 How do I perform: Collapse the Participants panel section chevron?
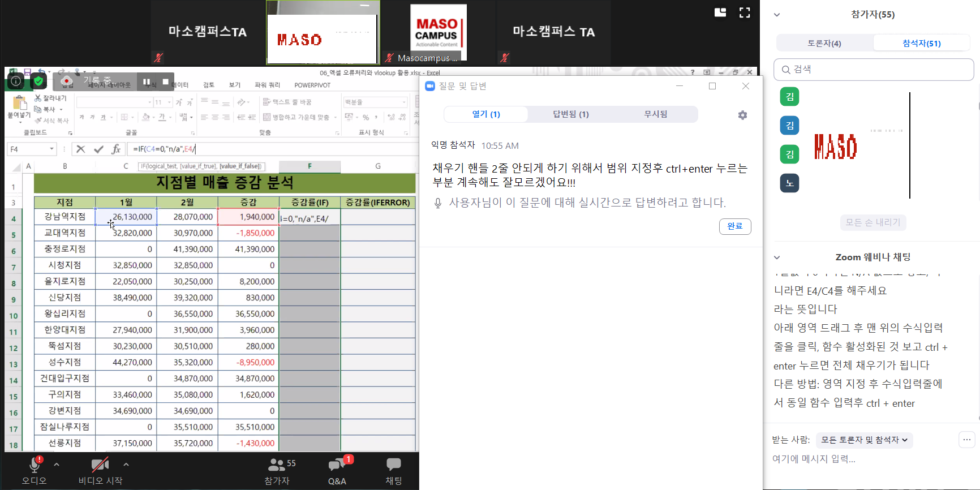pos(777,15)
